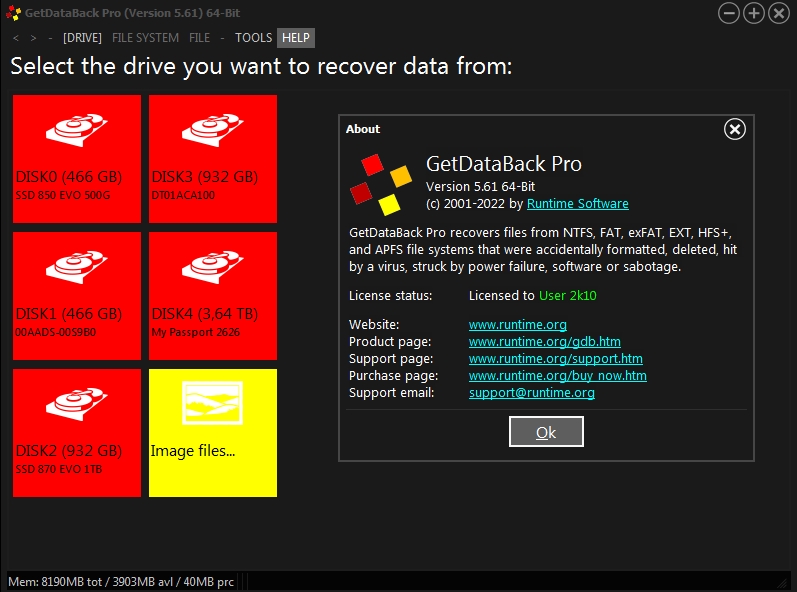Open the HELP menu
Viewport: 797px width, 592px height.
click(296, 38)
